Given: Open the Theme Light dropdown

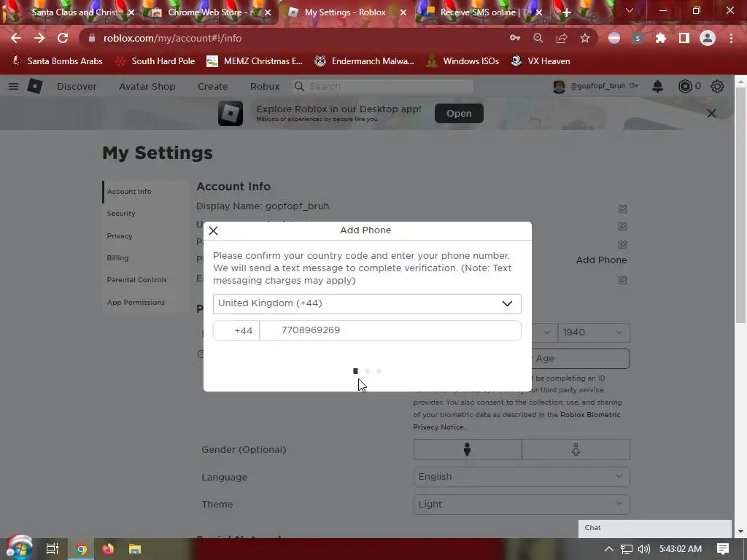Looking at the screenshot, I should [x=522, y=505].
